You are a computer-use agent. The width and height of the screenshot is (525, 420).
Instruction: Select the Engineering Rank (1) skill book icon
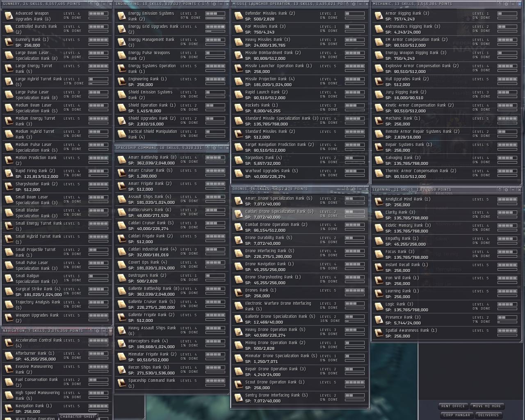point(121,82)
